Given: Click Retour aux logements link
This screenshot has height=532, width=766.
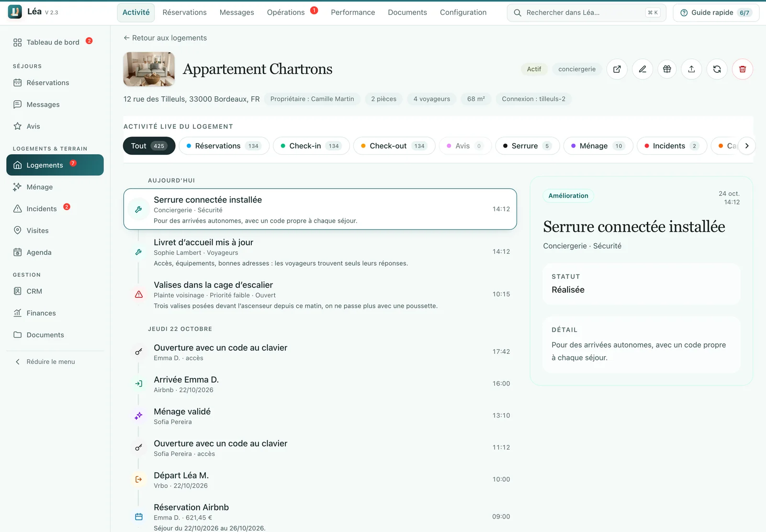Looking at the screenshot, I should coord(165,38).
